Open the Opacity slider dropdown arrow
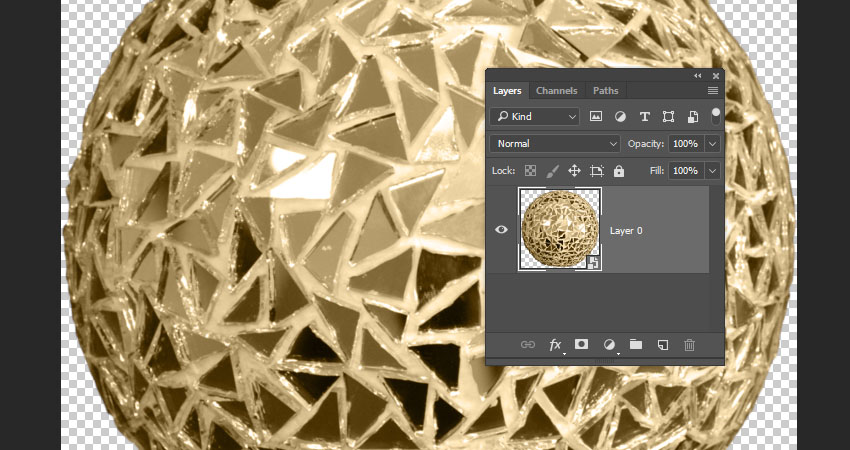Image resolution: width=850 pixels, height=450 pixels. (712, 144)
